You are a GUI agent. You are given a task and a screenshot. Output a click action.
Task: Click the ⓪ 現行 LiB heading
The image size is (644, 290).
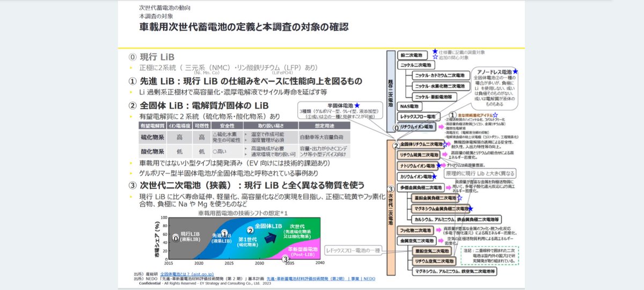tap(152, 57)
